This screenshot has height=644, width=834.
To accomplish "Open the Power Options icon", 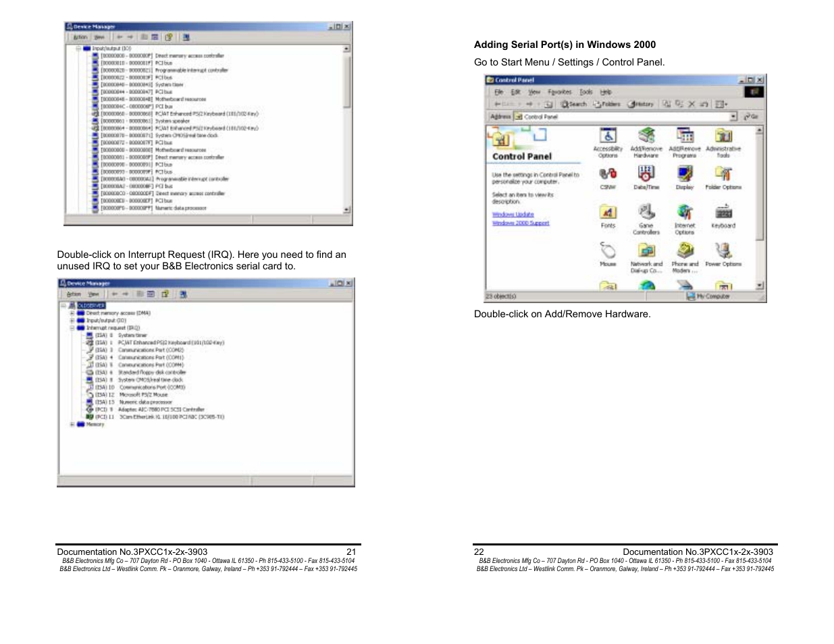I will [x=723, y=255].
